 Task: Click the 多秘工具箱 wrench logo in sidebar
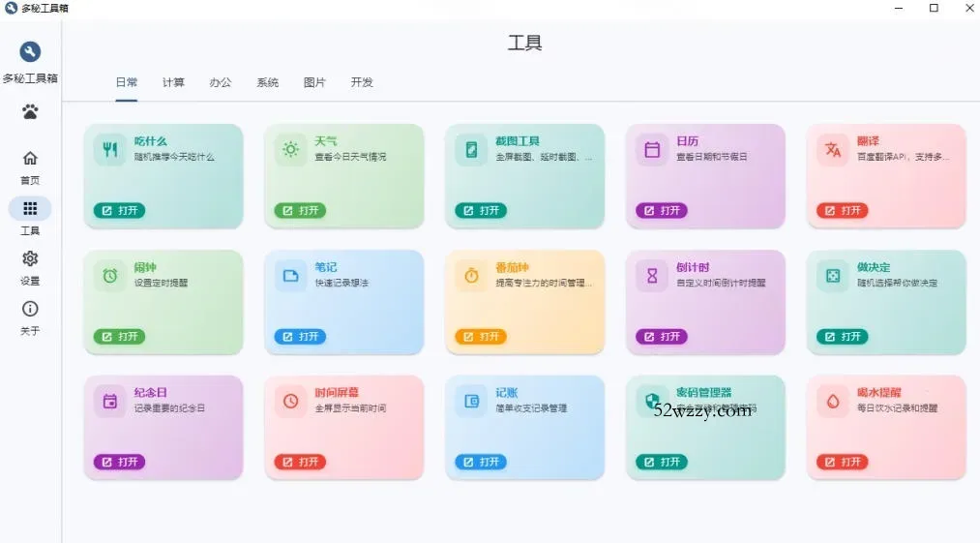(30, 51)
